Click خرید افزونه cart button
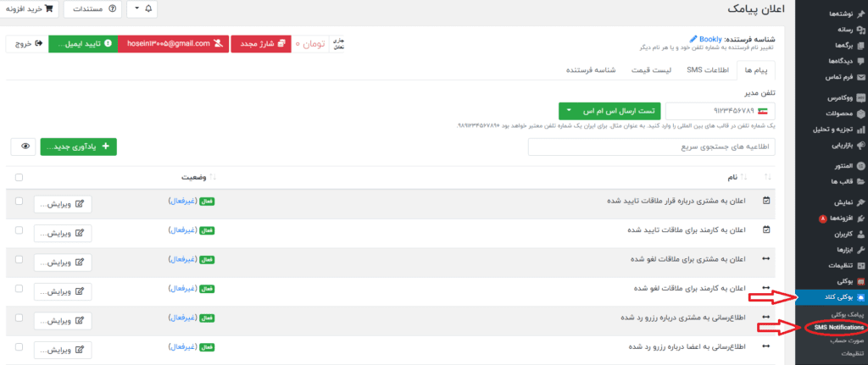This screenshot has height=365, width=868. (x=29, y=8)
